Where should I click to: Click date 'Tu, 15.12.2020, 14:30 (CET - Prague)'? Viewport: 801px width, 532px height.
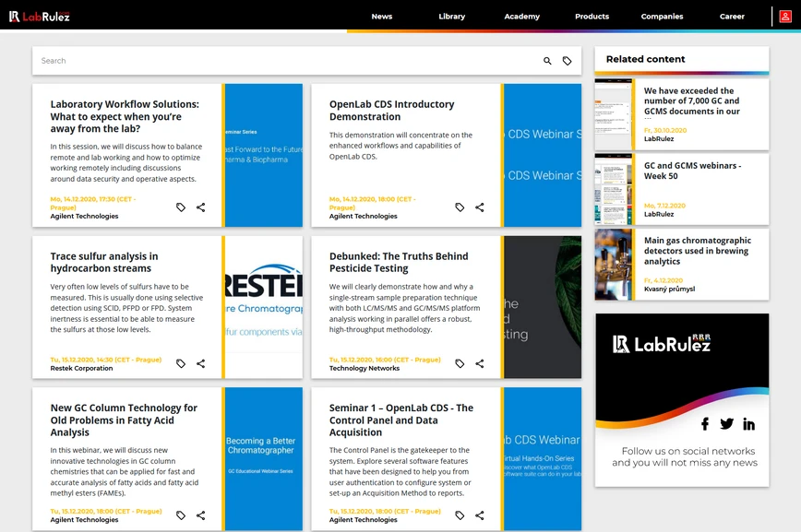click(x=106, y=360)
